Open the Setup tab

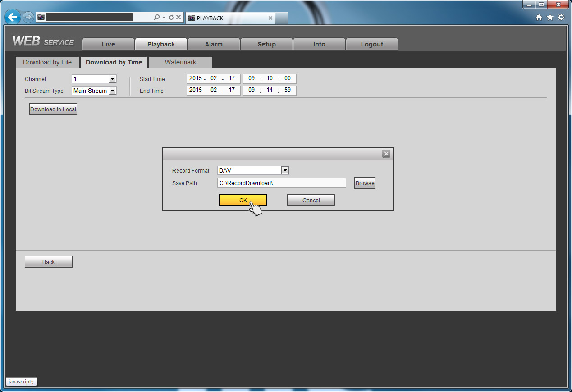pos(266,44)
